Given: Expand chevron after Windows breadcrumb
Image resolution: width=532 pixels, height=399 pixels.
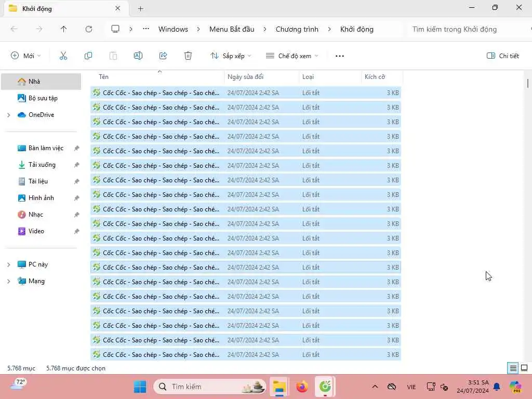Looking at the screenshot, I should click(x=198, y=29).
